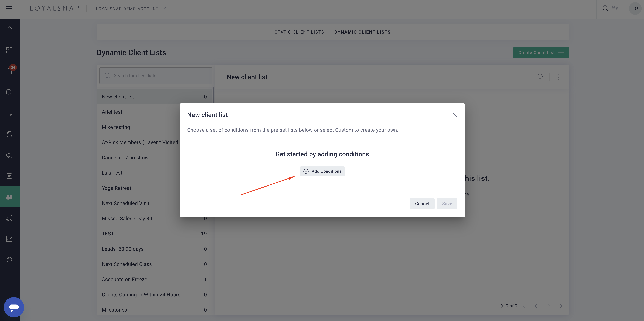
Task: Select the Dynamic Client Lists tab
Action: [362, 32]
